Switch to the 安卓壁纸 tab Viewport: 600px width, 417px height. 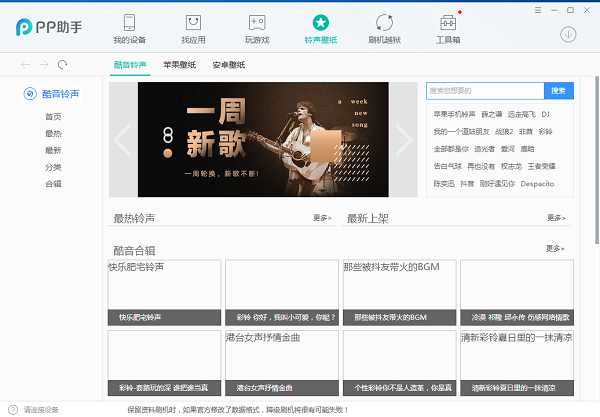pos(229,65)
